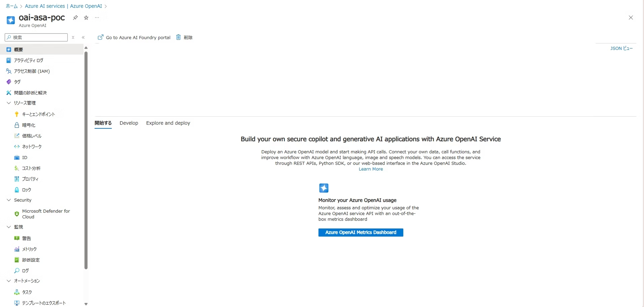Switch to the 開始する tab
This screenshot has width=644, height=307.
(103, 123)
